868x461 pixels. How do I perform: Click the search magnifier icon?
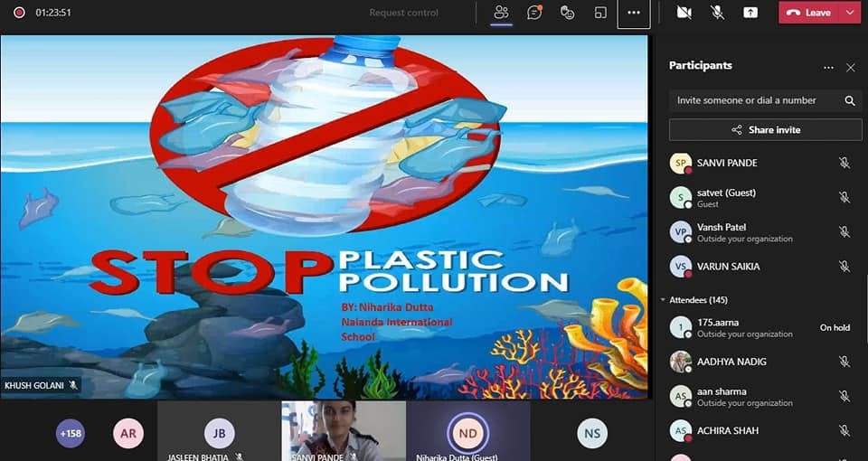pos(850,100)
